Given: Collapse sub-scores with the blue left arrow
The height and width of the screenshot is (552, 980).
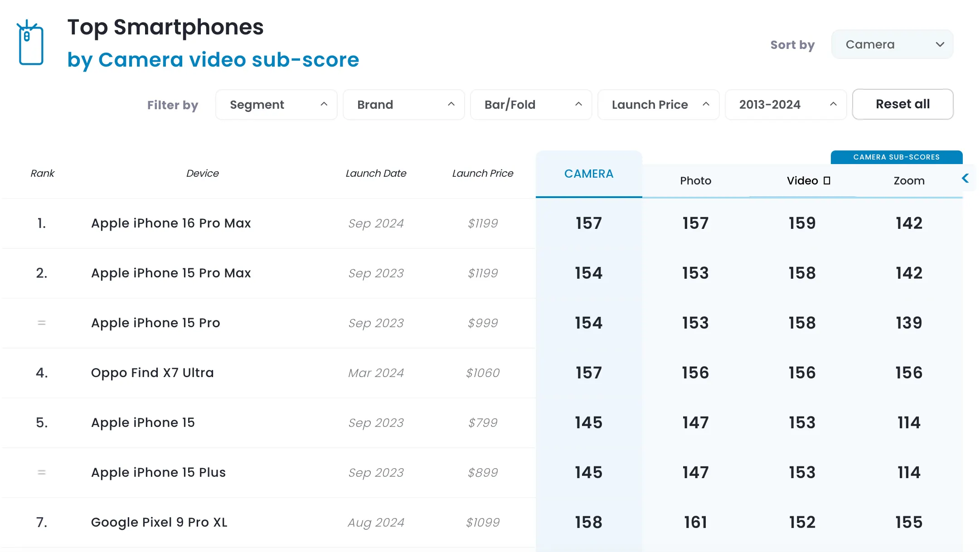Looking at the screenshot, I should coord(965,179).
